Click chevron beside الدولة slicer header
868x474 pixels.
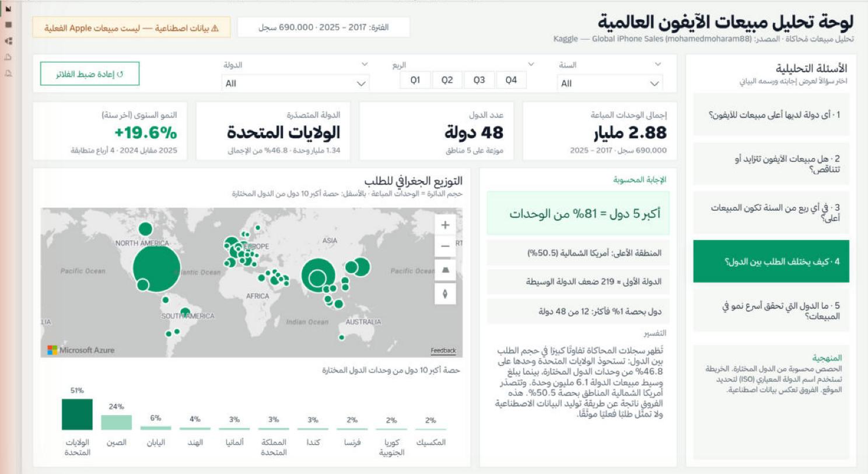click(x=365, y=64)
